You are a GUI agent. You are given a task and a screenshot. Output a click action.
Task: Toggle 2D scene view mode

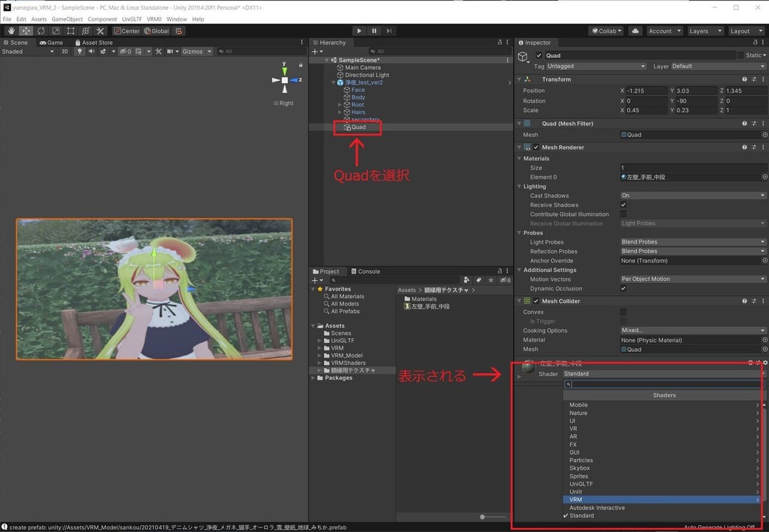pyautogui.click(x=65, y=51)
